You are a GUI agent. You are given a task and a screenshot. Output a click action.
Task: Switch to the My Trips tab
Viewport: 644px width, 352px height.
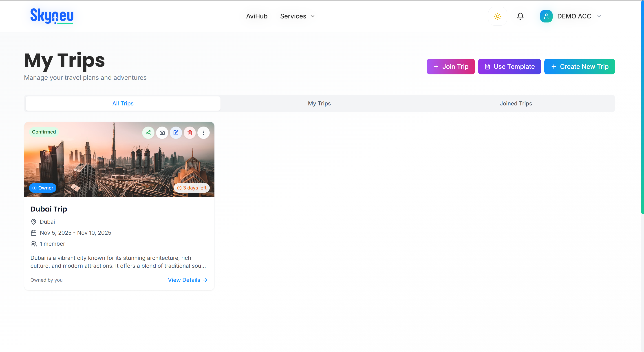click(x=319, y=103)
